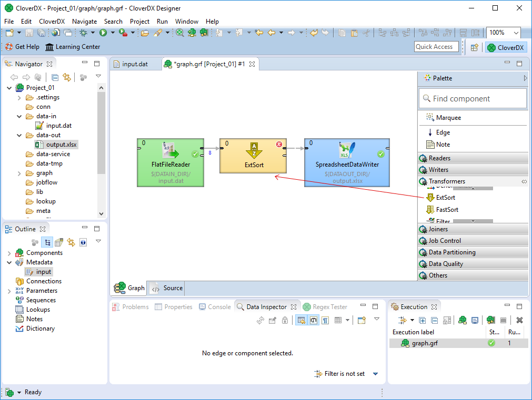Click the Navigator vertical scrollbar
Image resolution: width=532 pixels, height=400 pixels.
102,131
